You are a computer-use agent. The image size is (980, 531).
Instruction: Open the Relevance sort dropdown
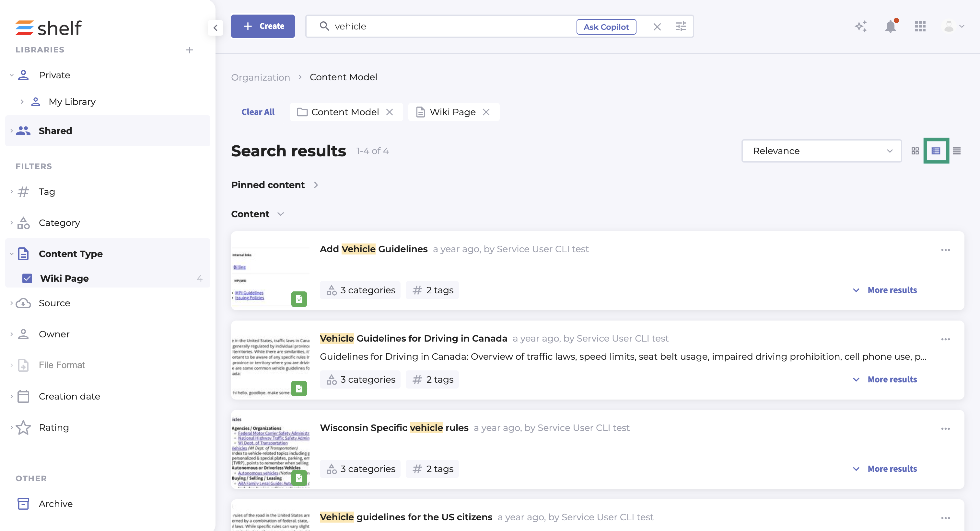click(x=821, y=151)
